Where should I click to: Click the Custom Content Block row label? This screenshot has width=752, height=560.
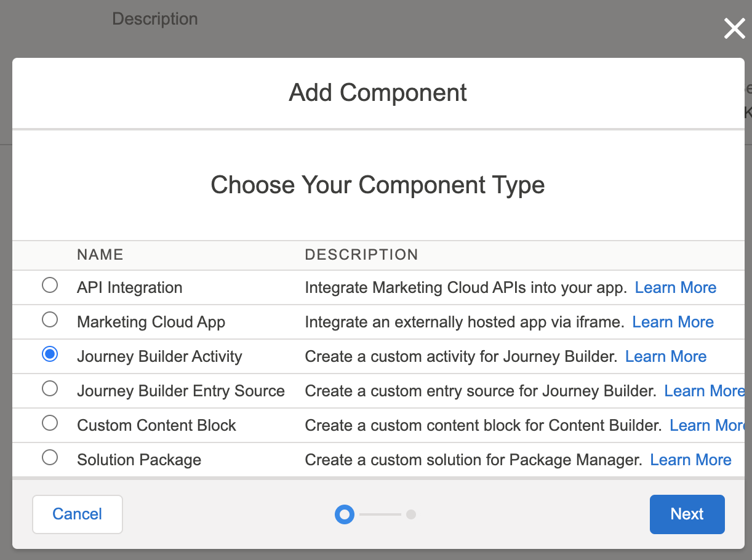tap(156, 425)
